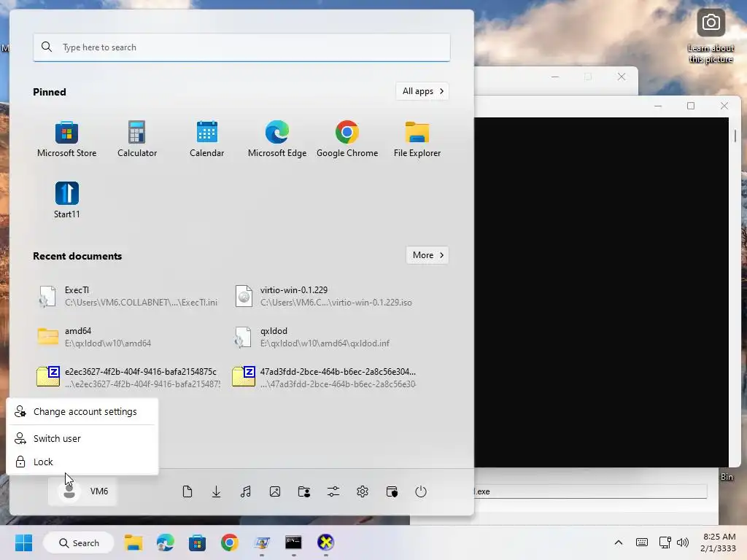Click the clock showing 8:25 AM
The image size is (747, 560).
click(719, 542)
